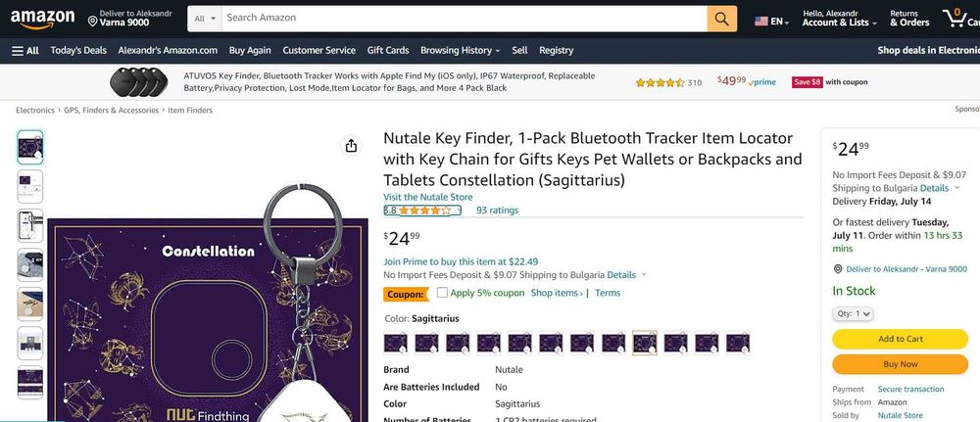Click the orange search magnifier button
Image resolution: width=980 pixels, height=422 pixels.
coord(721,18)
